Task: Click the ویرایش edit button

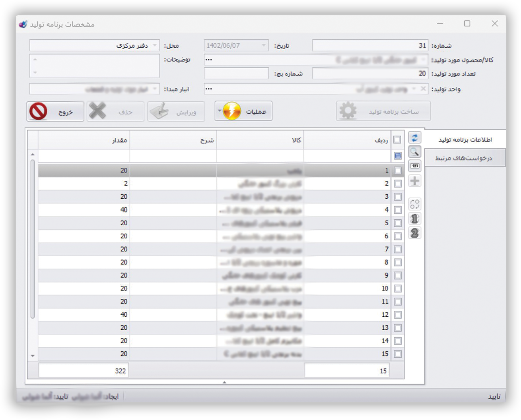Action: [x=176, y=111]
